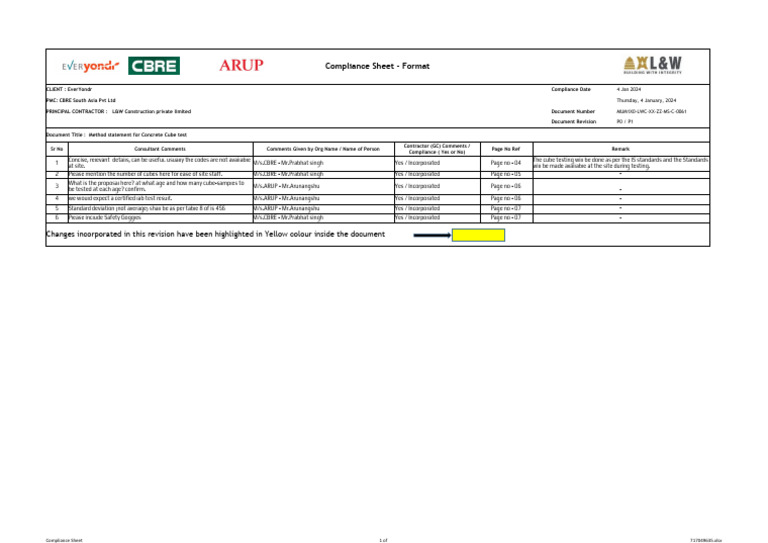This screenshot has height=543, width=768.
Task: Click the L&W logo at top right
Action: [652, 65]
